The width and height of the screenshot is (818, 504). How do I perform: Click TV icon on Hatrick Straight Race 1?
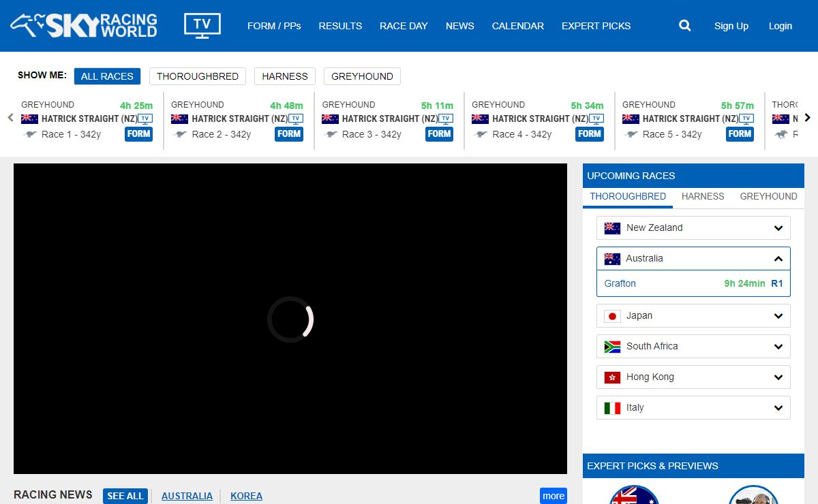click(145, 119)
